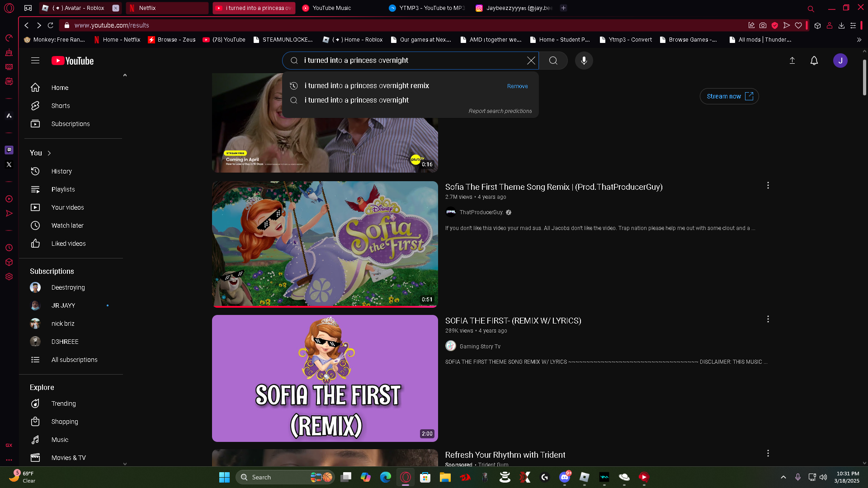Reload the page

coord(51,25)
